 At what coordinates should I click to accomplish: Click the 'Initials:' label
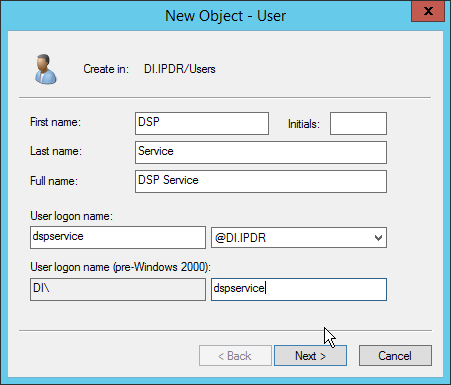304,124
